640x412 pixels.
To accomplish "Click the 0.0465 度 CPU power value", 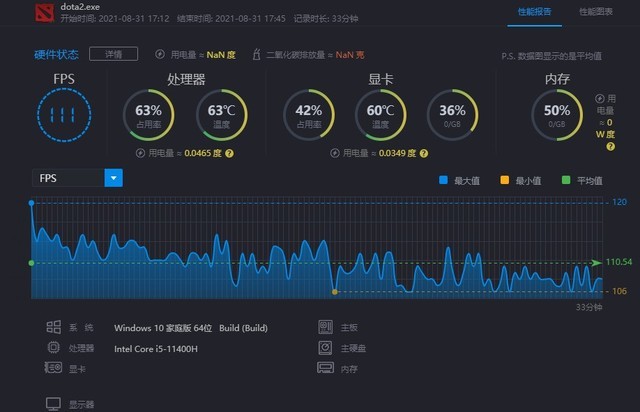I will 203,154.
